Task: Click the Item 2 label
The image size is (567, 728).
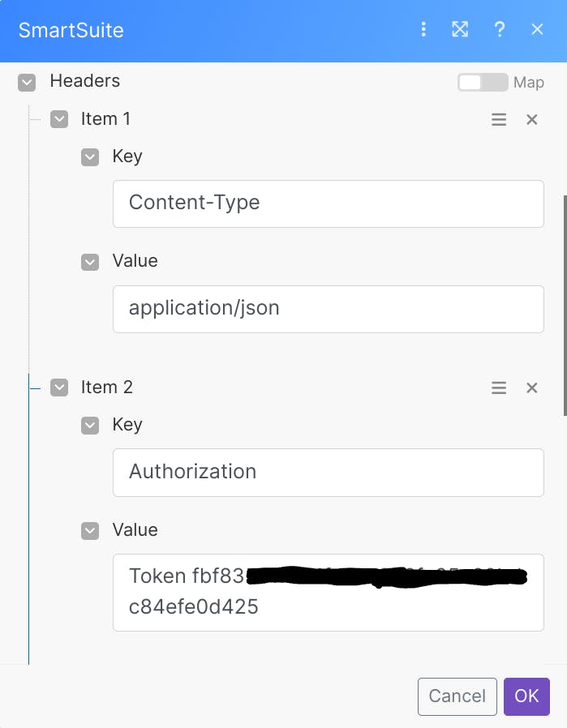Action: coord(107,388)
